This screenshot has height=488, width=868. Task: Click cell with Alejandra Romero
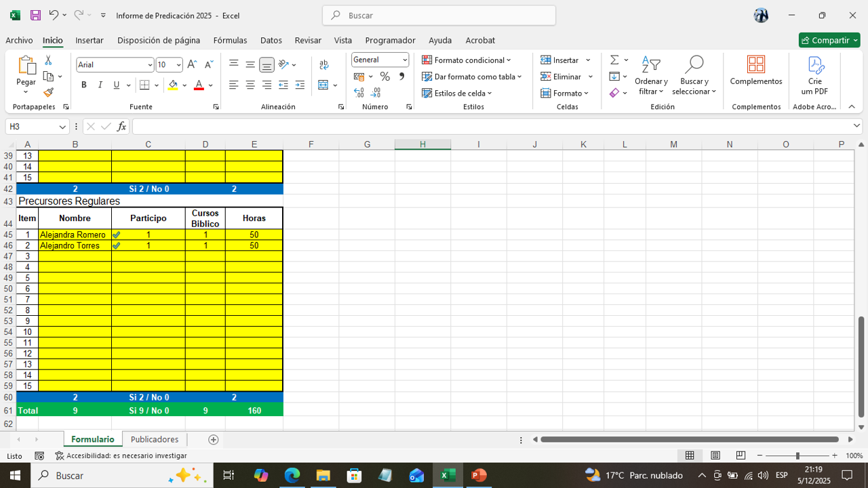pos(75,235)
